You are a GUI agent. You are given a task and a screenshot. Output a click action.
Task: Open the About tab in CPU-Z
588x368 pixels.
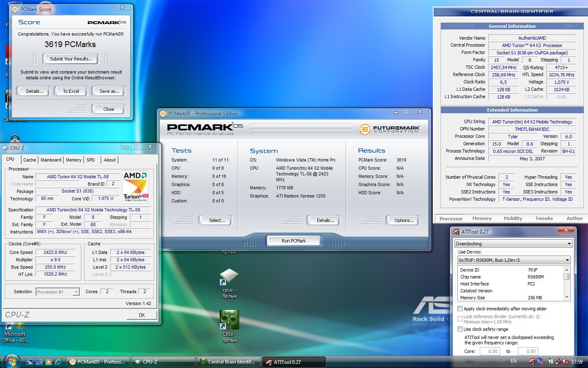[x=109, y=160]
